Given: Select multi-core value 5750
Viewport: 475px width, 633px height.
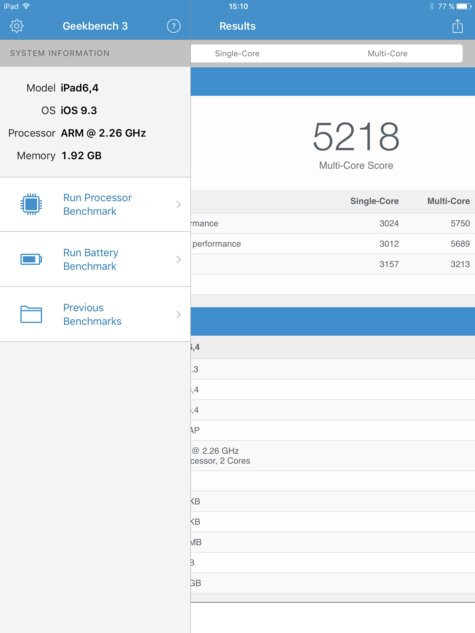Looking at the screenshot, I should tap(460, 223).
